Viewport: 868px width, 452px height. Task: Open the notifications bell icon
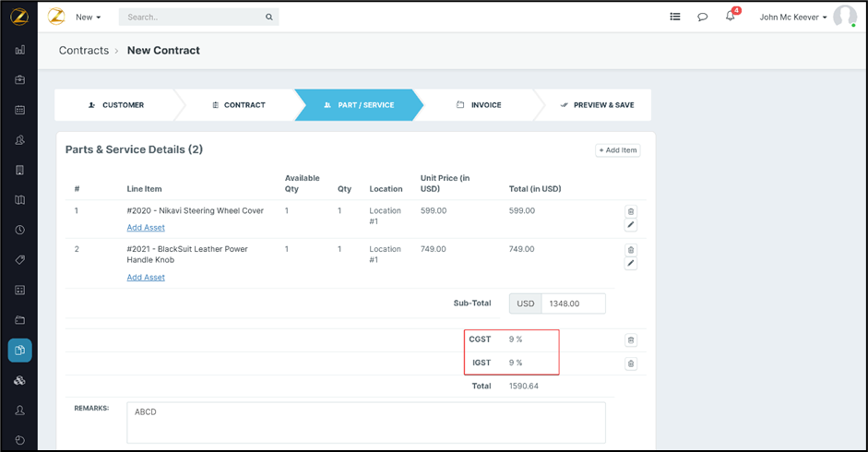click(x=731, y=17)
